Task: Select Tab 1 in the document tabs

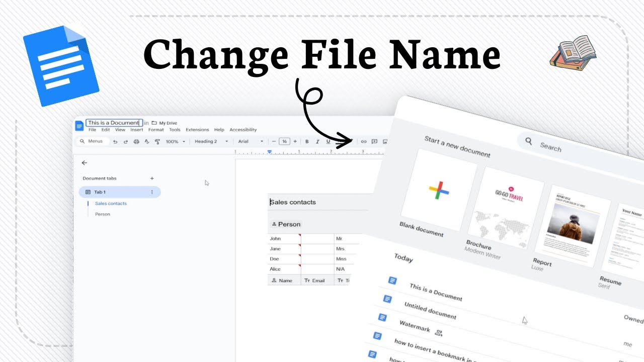Action: point(120,192)
